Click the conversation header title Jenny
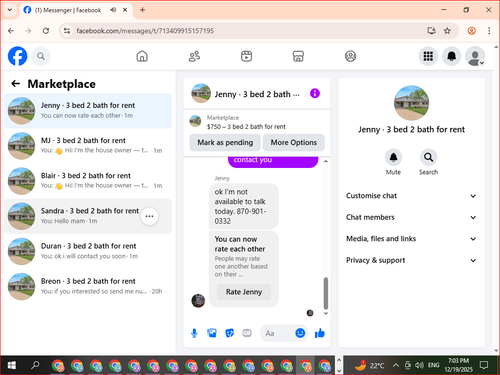 click(x=257, y=94)
